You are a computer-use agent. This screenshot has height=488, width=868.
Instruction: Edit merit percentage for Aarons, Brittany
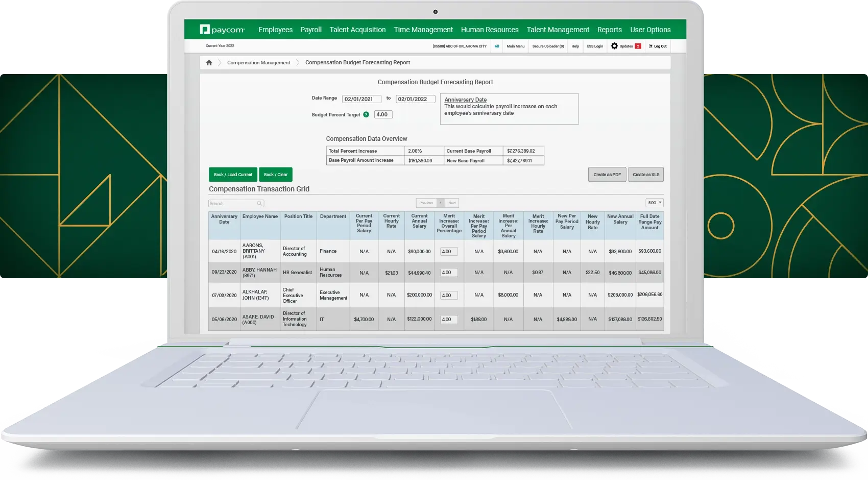449,252
